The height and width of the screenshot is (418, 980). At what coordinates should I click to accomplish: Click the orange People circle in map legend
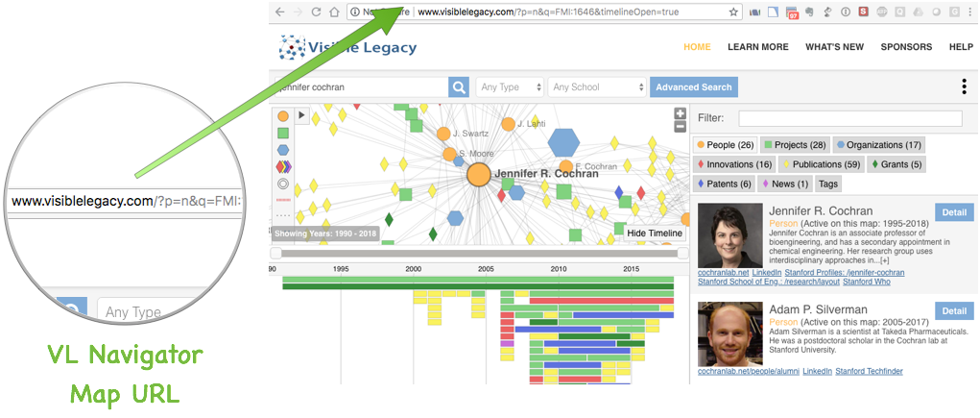[x=283, y=116]
